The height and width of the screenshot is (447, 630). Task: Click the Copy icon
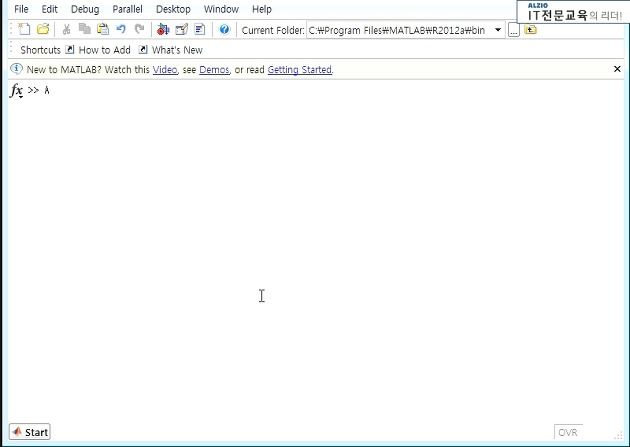click(84, 29)
